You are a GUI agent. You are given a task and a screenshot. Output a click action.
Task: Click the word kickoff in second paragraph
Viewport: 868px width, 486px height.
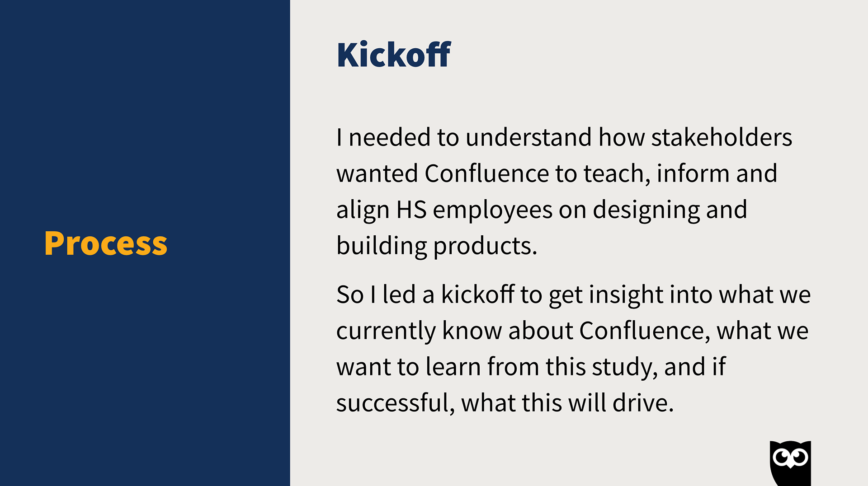pos(477,294)
